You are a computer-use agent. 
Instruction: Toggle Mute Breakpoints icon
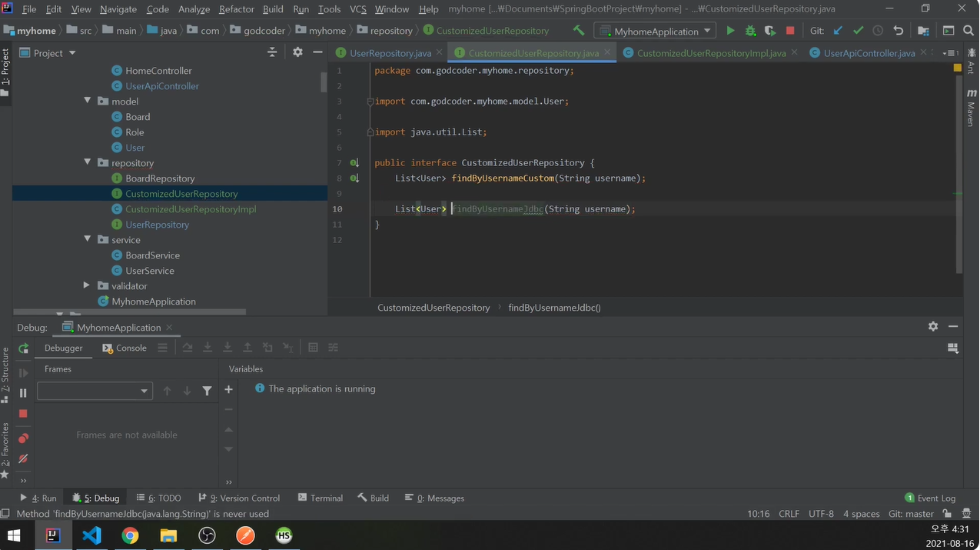tap(23, 458)
